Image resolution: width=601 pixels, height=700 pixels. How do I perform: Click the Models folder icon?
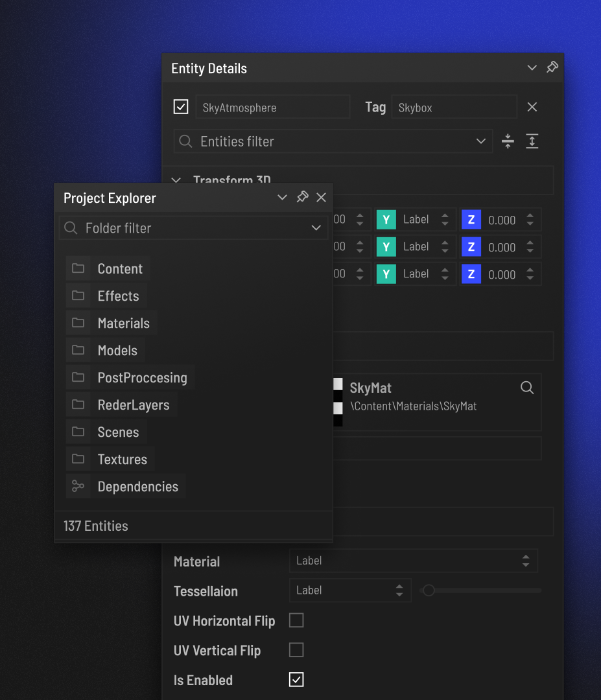78,350
